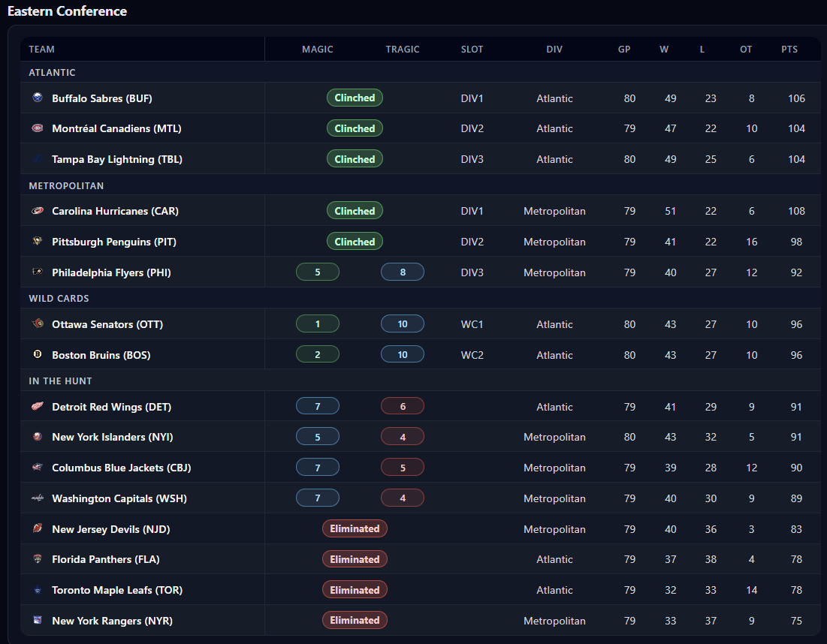
Task: Click Pittsburgh Penguins 16 overtime losses cell
Action: [752, 242]
